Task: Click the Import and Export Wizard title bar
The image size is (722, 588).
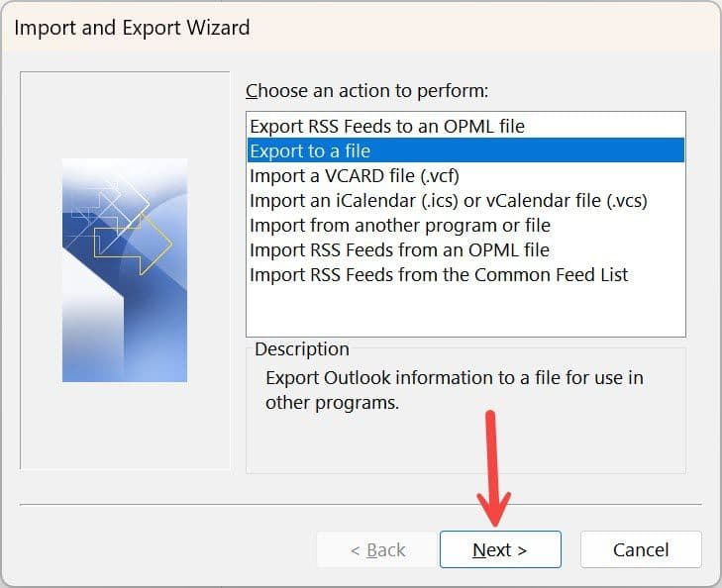Action: coord(361,27)
